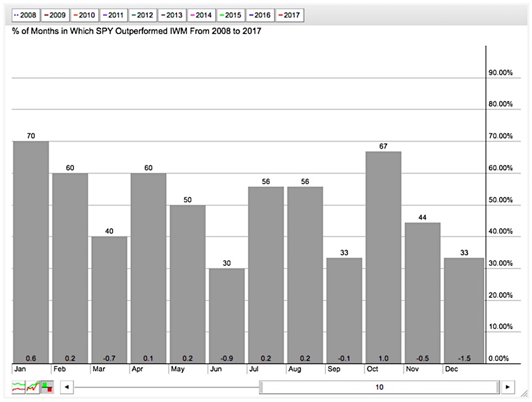Click the "70.00%" y-axis label
This screenshot has height=402, width=532.
pos(501,136)
